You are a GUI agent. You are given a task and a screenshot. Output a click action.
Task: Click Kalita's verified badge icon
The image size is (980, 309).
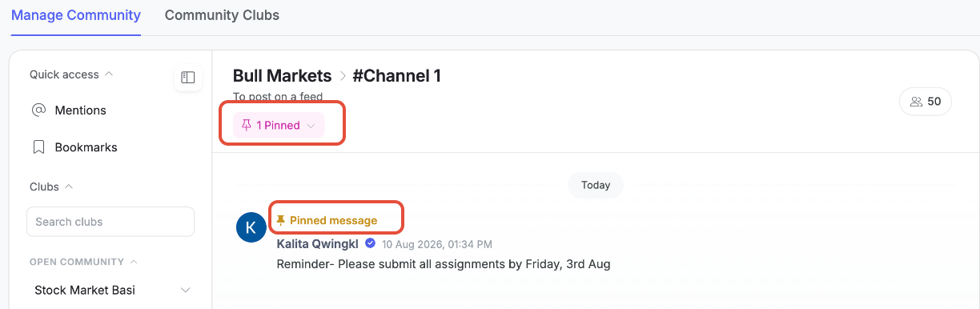pyautogui.click(x=370, y=243)
